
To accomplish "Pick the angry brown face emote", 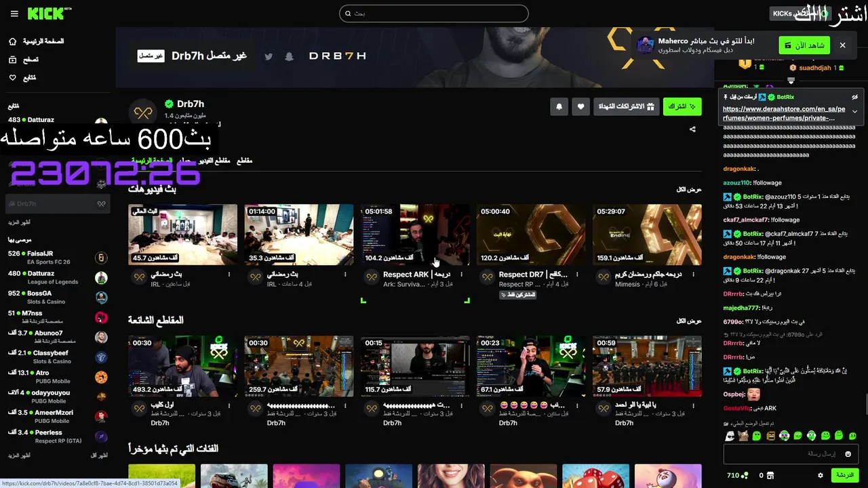I will pos(770,436).
